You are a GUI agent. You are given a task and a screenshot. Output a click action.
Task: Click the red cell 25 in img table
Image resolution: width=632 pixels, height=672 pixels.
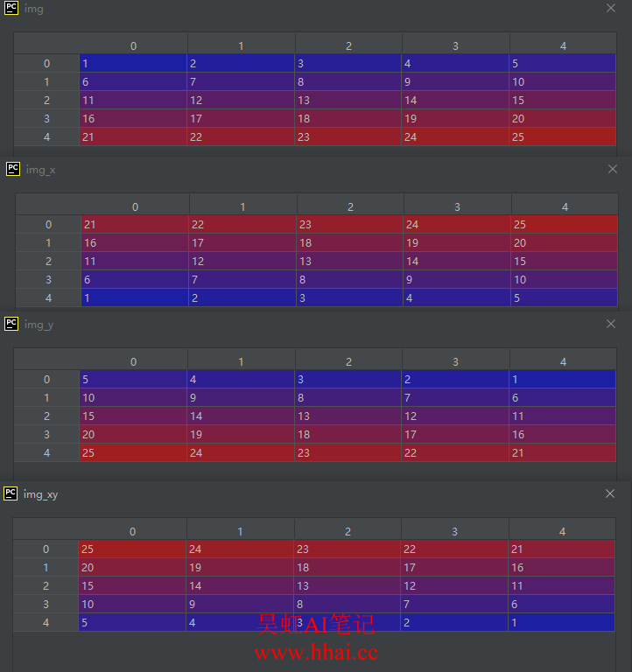pyautogui.click(x=563, y=137)
